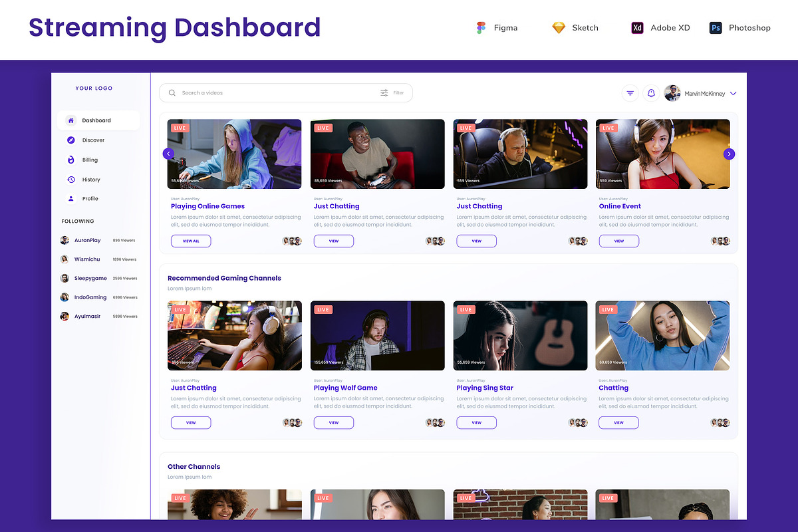Viewport: 798px width, 532px height.
Task: Click the Dashboard home icon in sidebar
Action: pos(71,120)
